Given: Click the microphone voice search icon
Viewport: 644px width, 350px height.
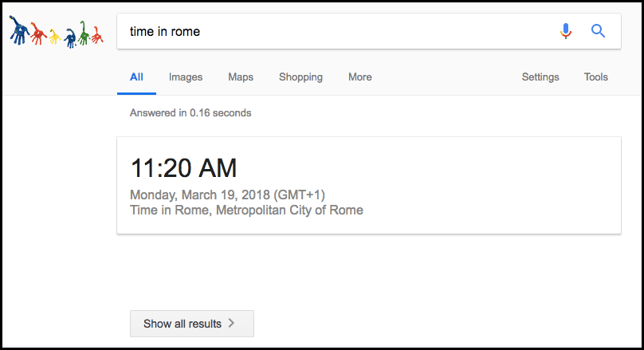Looking at the screenshot, I should point(566,31).
